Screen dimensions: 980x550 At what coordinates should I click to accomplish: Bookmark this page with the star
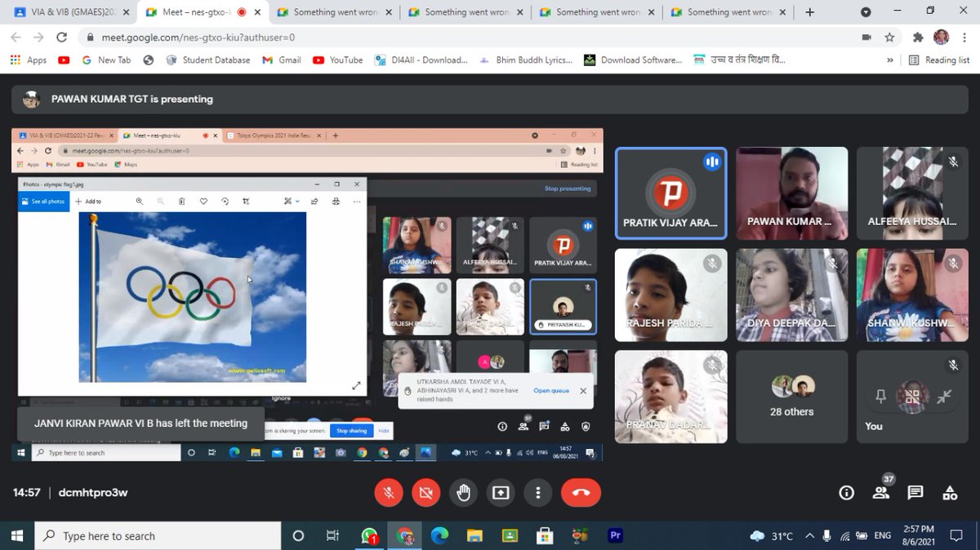pos(889,38)
